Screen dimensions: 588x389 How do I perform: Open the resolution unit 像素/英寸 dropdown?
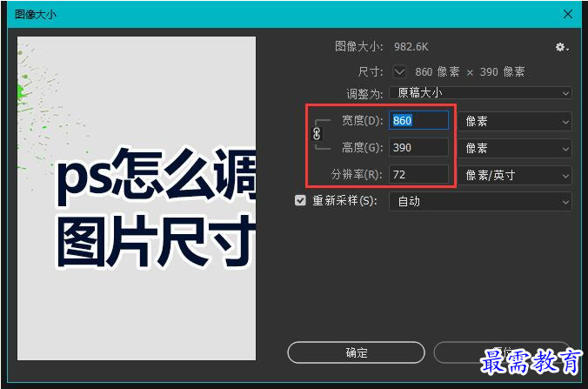click(515, 175)
